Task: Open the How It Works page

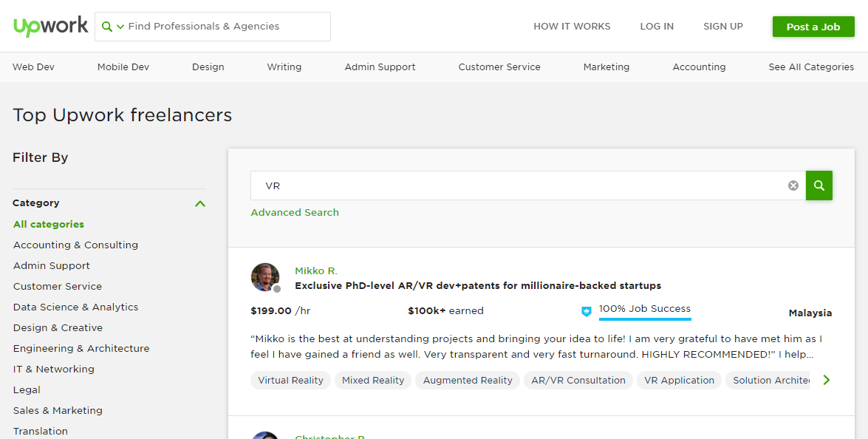Action: click(x=572, y=27)
